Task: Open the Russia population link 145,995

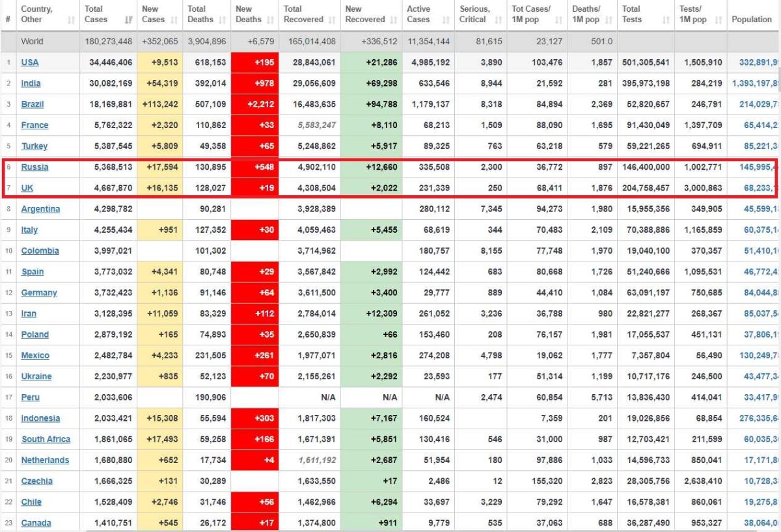Action: [x=760, y=167]
